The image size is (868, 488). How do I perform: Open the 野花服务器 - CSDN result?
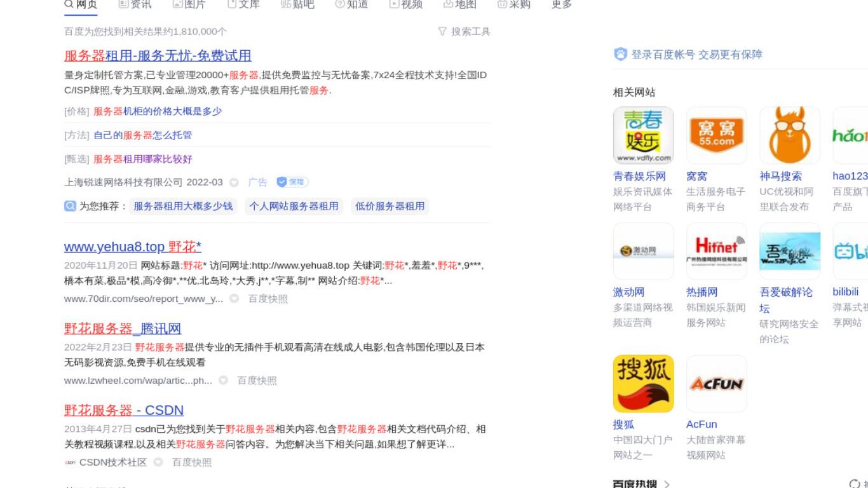pos(124,410)
